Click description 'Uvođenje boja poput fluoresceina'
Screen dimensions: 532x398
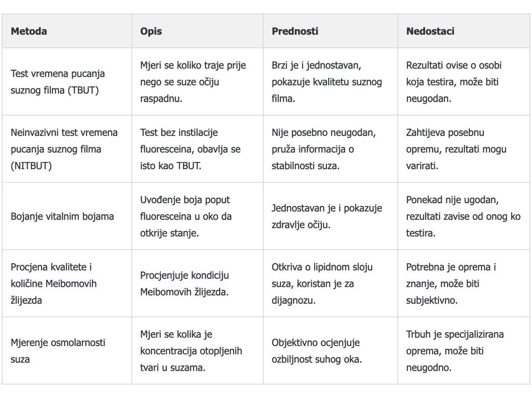[185, 216]
